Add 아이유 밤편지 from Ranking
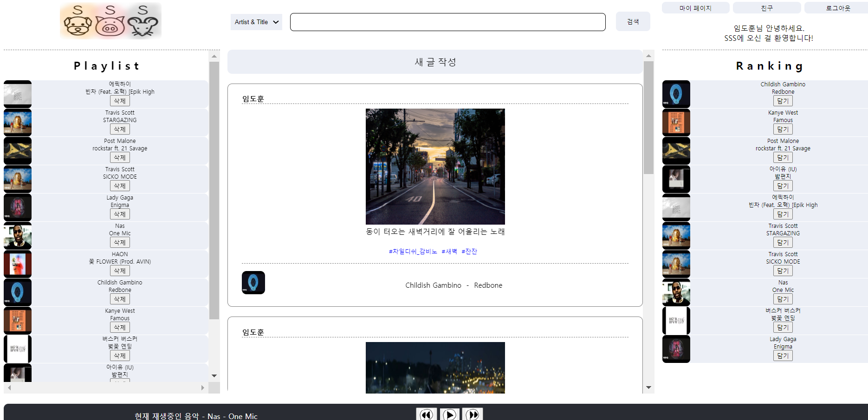Screen dimensions: 868x420 (783, 186)
